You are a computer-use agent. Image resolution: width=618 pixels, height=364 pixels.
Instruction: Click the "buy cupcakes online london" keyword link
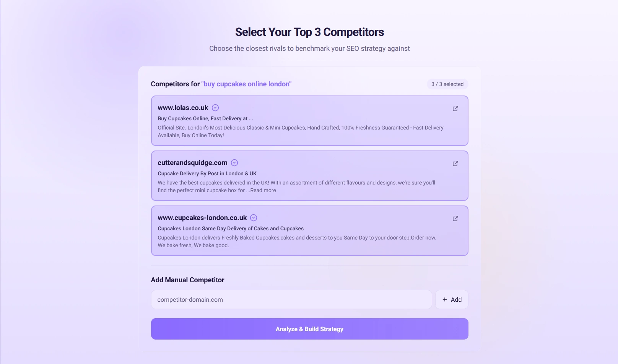[x=246, y=84]
